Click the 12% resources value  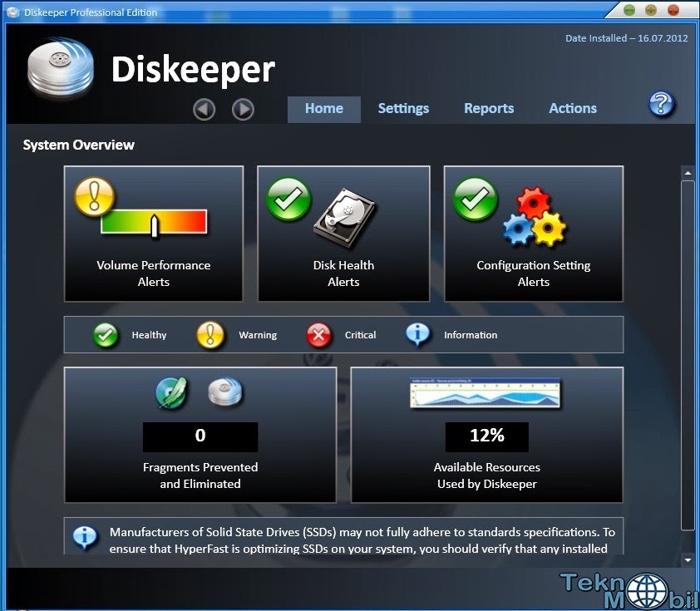tap(487, 436)
